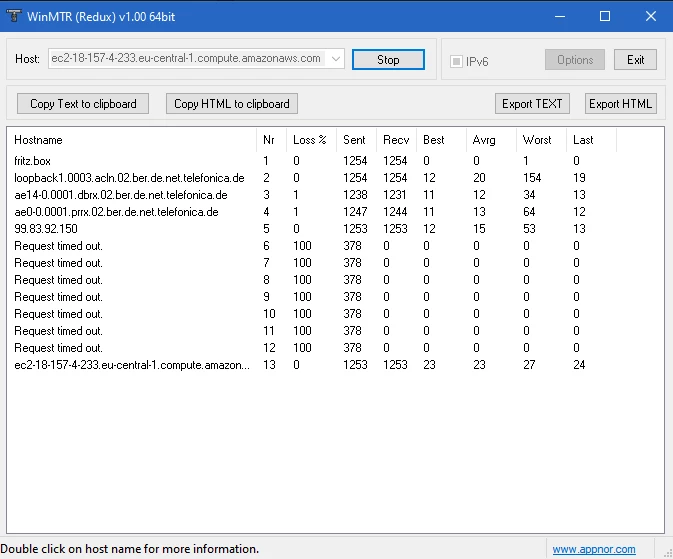Copy HTML to clipboard
This screenshot has width=673, height=559.
232,103
